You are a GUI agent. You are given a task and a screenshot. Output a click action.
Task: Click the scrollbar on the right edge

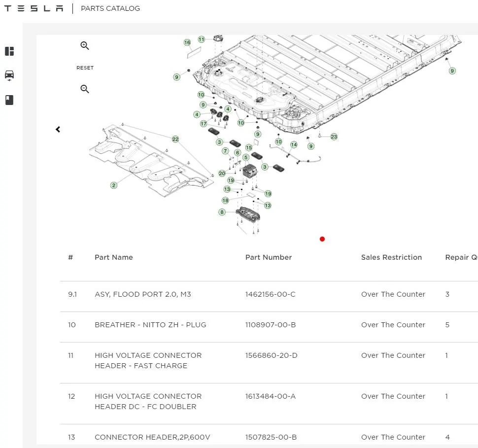coord(475,222)
